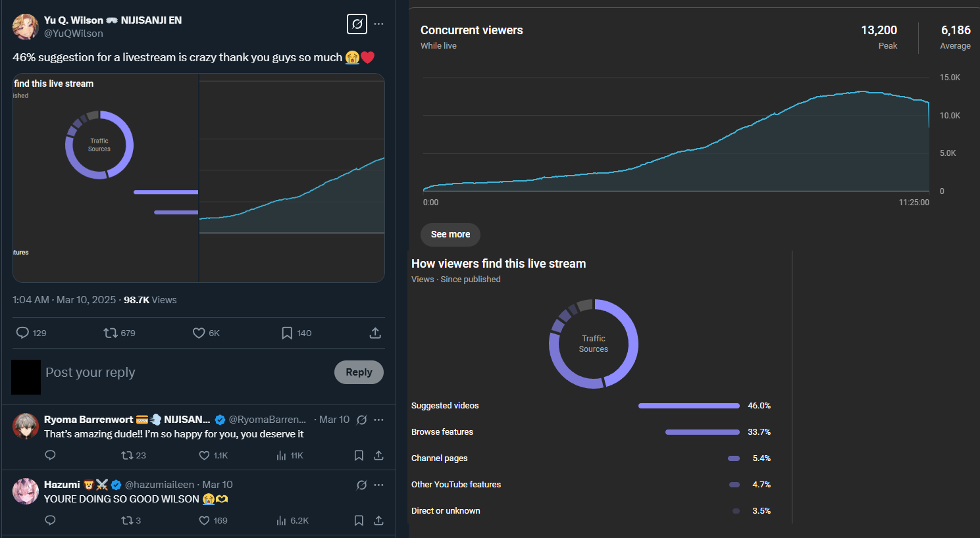Bookmark Ryoma Barrenwort's reply

click(359, 455)
